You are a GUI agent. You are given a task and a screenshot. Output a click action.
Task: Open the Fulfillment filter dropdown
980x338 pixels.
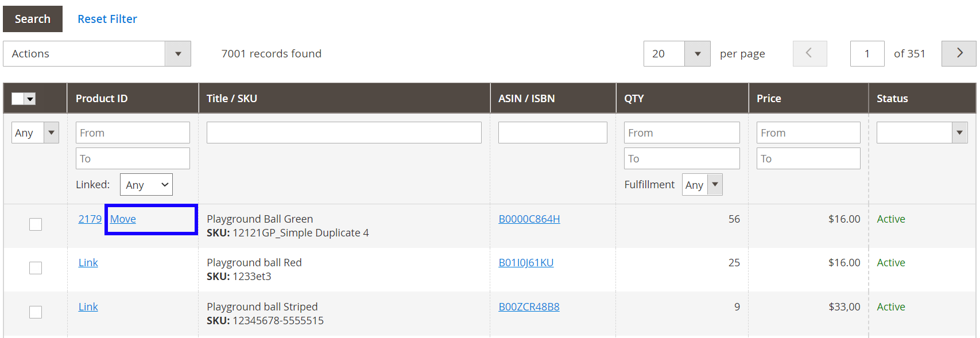(x=715, y=185)
